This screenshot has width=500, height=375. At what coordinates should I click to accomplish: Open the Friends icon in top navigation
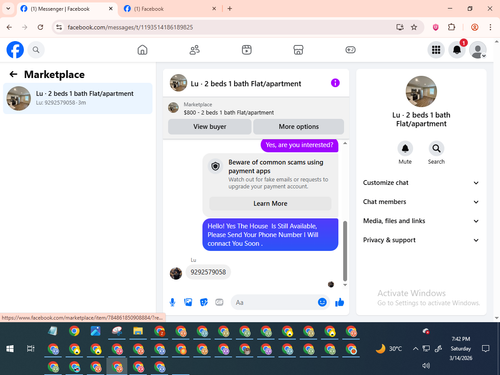[195, 50]
